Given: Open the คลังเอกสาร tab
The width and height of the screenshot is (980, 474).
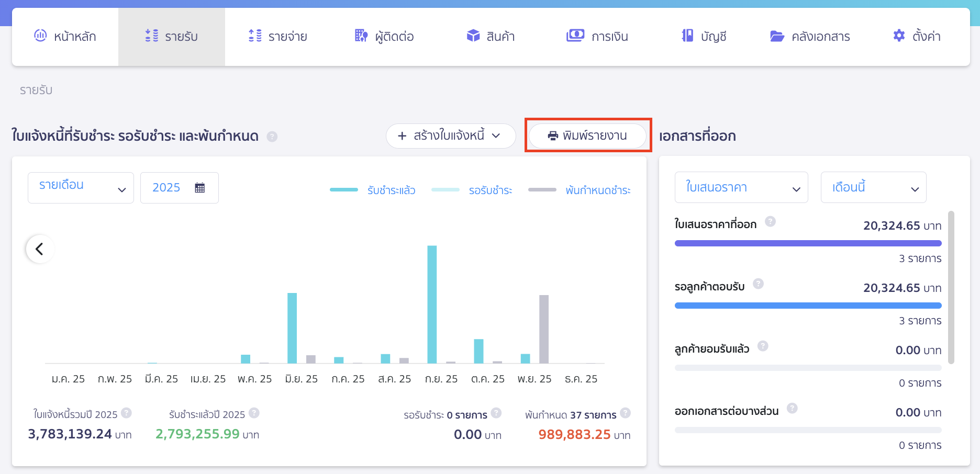Looking at the screenshot, I should tap(810, 37).
